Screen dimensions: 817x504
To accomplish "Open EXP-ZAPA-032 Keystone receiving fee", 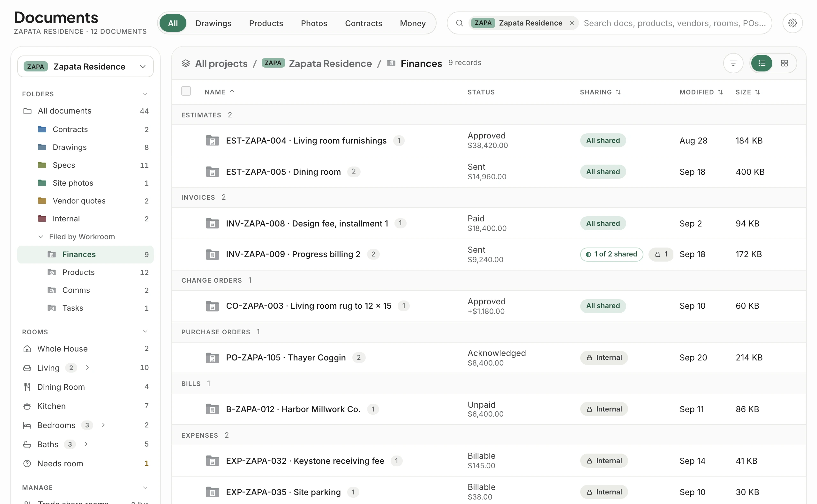I will (305, 461).
